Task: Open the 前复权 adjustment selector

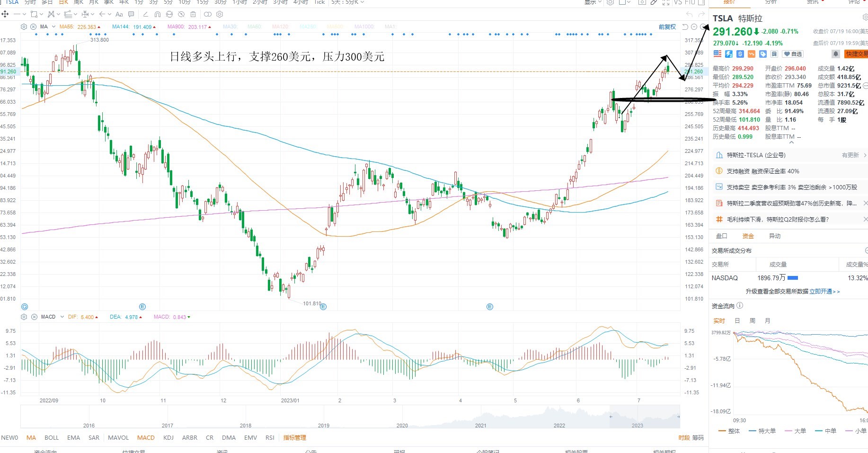Action: tap(667, 27)
